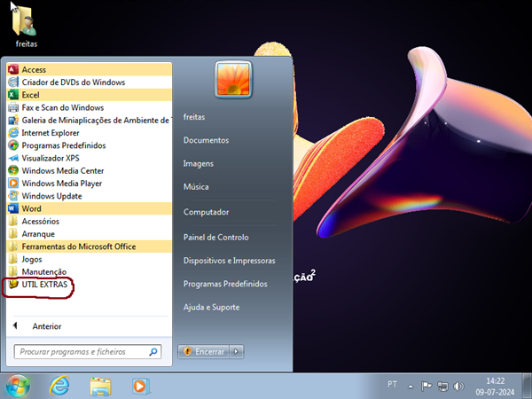Screen dimensions: 532x399
Task: Click the Action Center flag tray icon
Action: pyautogui.click(x=426, y=386)
